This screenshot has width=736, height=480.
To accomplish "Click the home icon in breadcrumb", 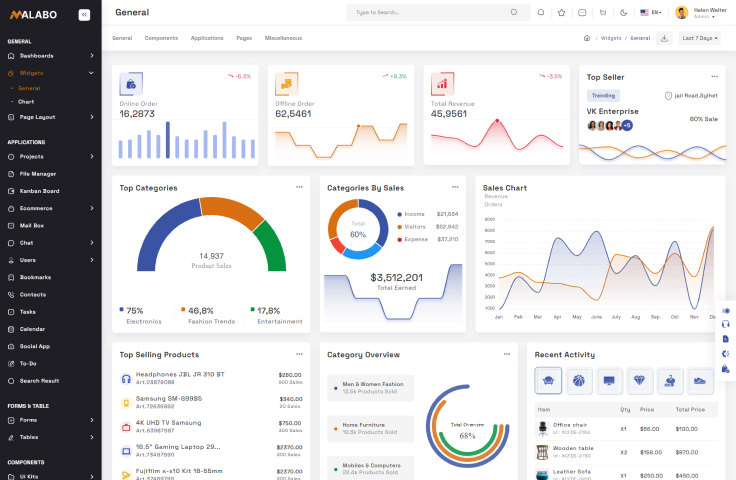I will pyautogui.click(x=587, y=38).
